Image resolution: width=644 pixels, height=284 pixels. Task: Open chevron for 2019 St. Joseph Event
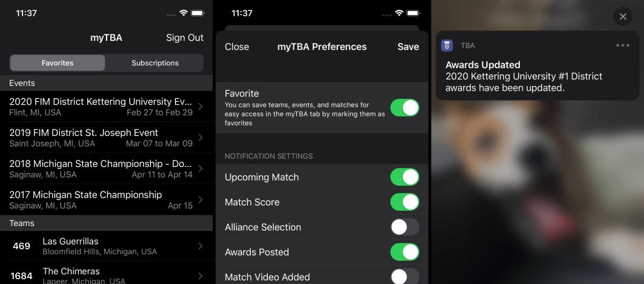[x=200, y=138]
